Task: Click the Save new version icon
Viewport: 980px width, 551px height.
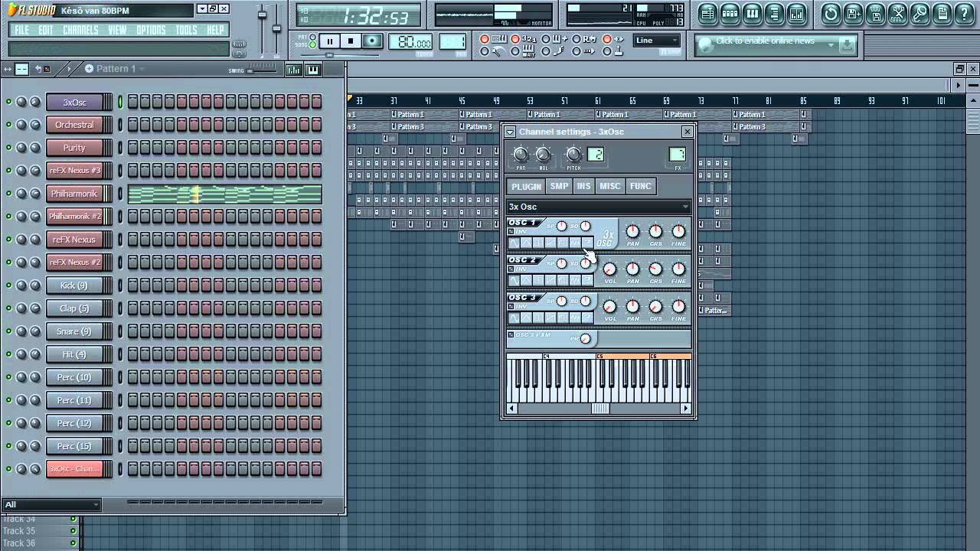Action: (853, 13)
